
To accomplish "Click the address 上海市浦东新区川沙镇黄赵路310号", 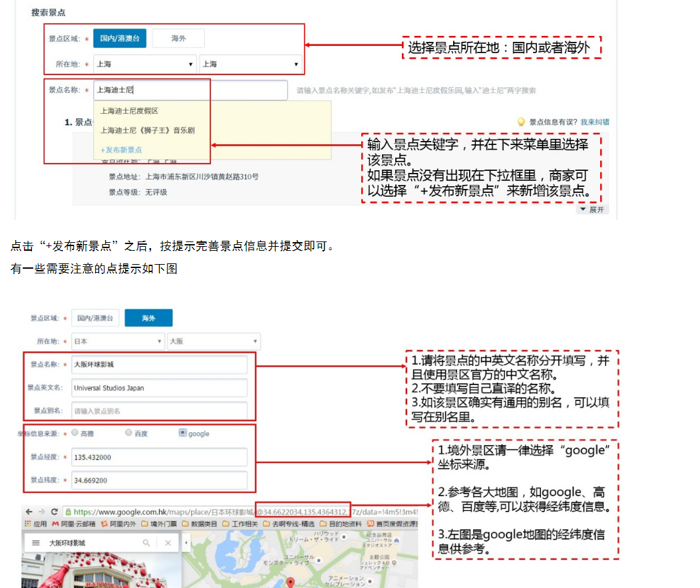I will click(x=202, y=177).
